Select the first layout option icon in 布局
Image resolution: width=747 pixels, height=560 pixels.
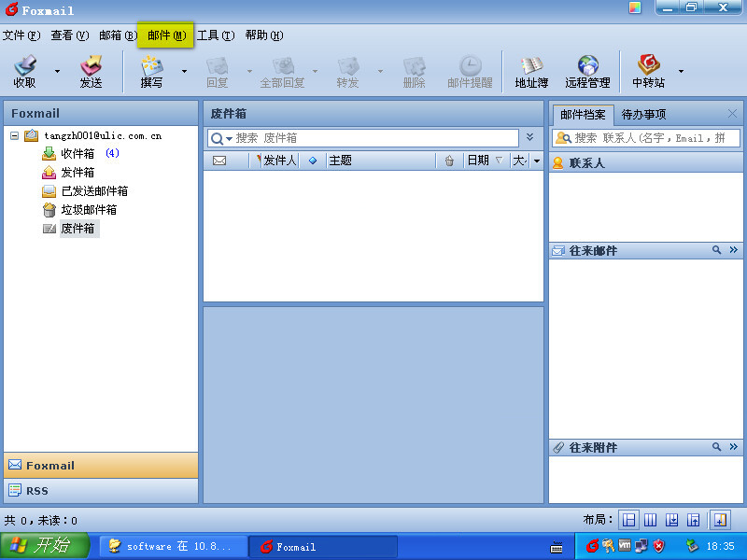coord(629,520)
